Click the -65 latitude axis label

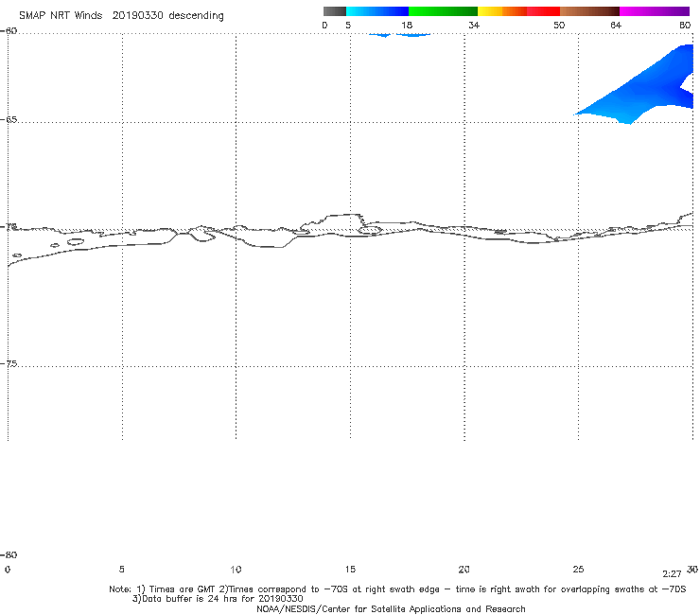point(9,120)
